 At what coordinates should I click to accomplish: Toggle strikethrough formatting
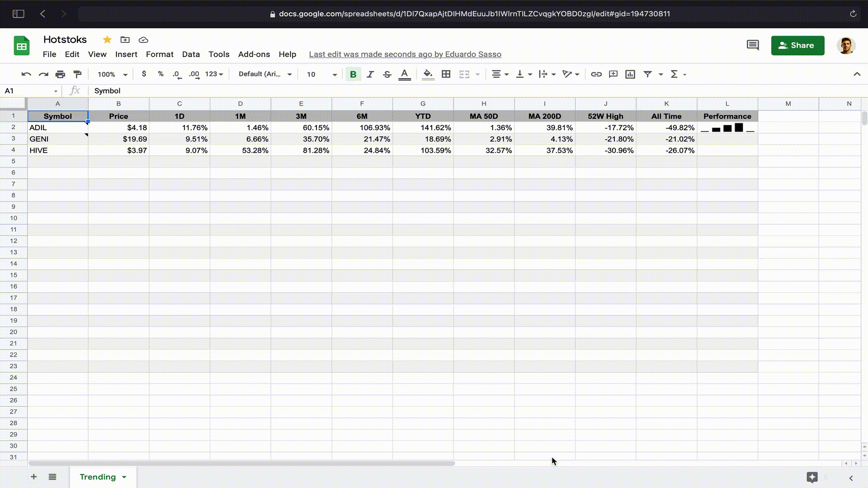coord(387,74)
